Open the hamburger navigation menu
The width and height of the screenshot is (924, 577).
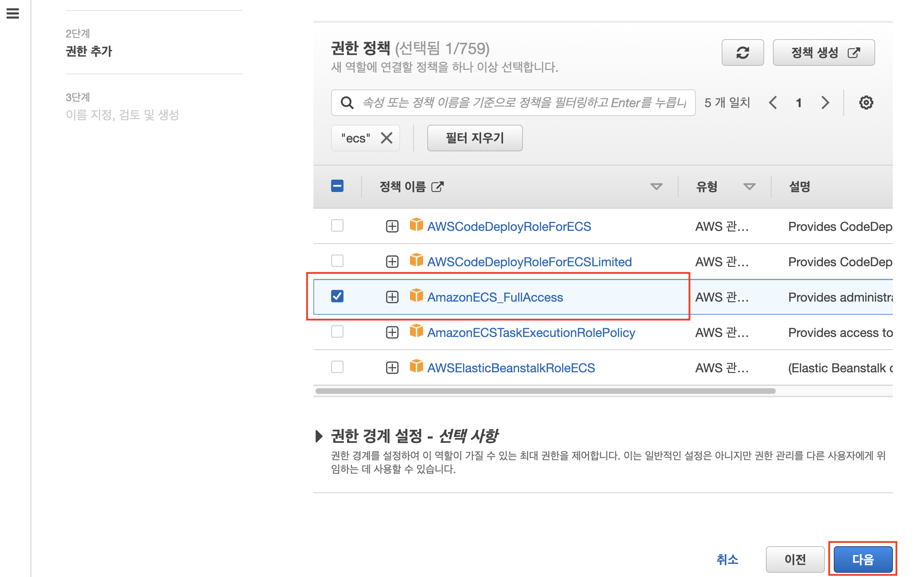click(x=13, y=13)
